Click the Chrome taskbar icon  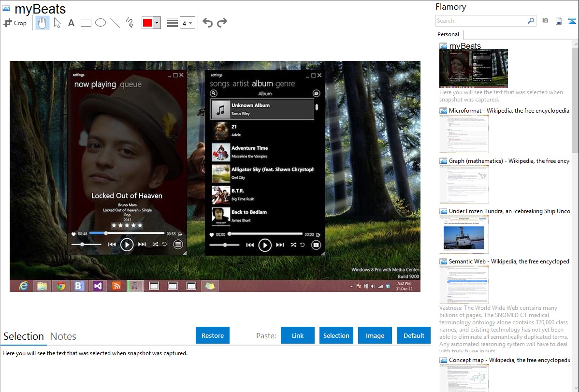coord(60,286)
